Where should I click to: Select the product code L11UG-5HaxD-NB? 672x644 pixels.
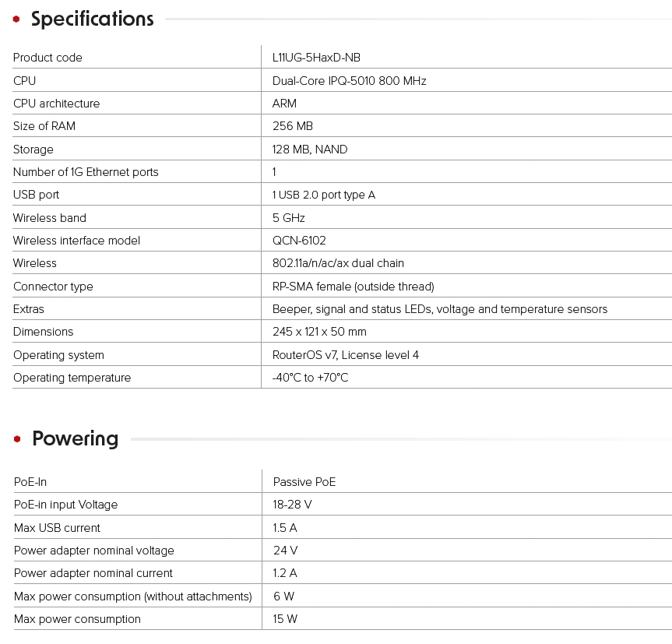click(316, 58)
